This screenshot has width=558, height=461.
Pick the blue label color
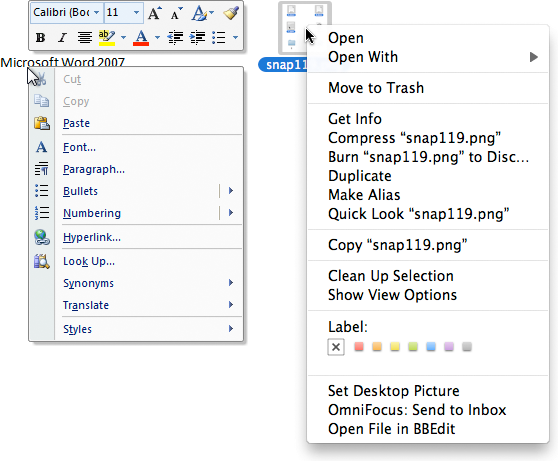(431, 347)
